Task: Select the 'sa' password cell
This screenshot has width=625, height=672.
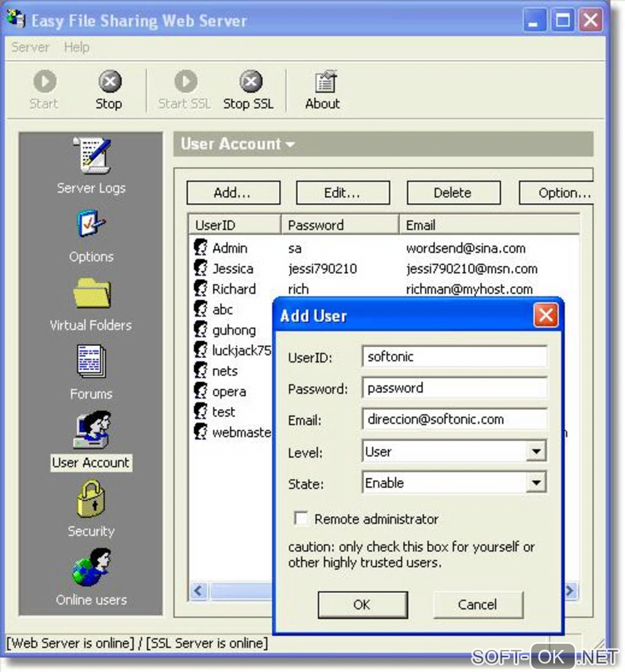Action: tap(295, 249)
